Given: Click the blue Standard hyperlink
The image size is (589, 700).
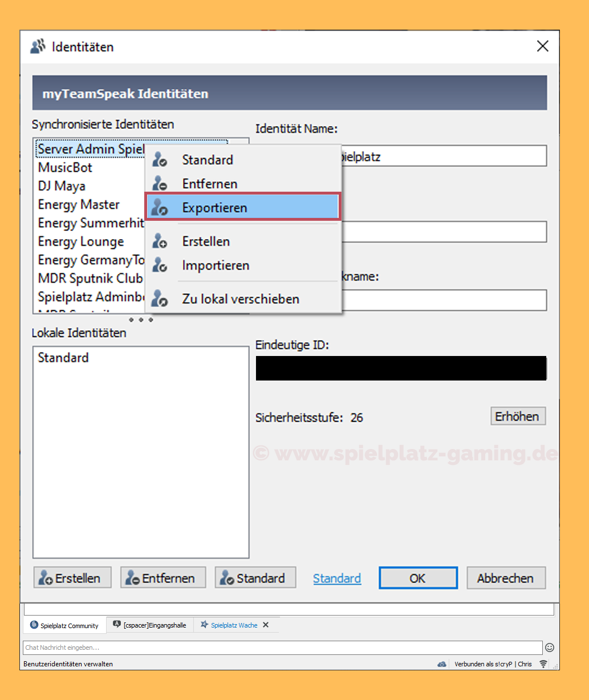Looking at the screenshot, I should (337, 578).
